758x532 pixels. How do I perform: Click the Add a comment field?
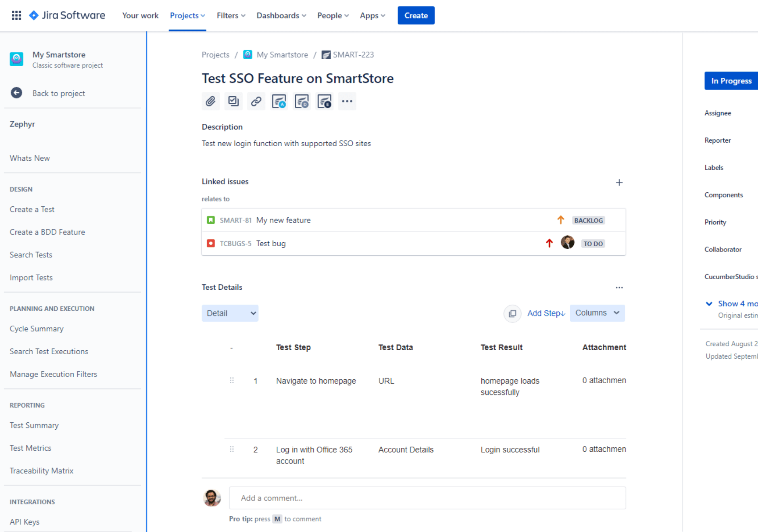coord(427,498)
